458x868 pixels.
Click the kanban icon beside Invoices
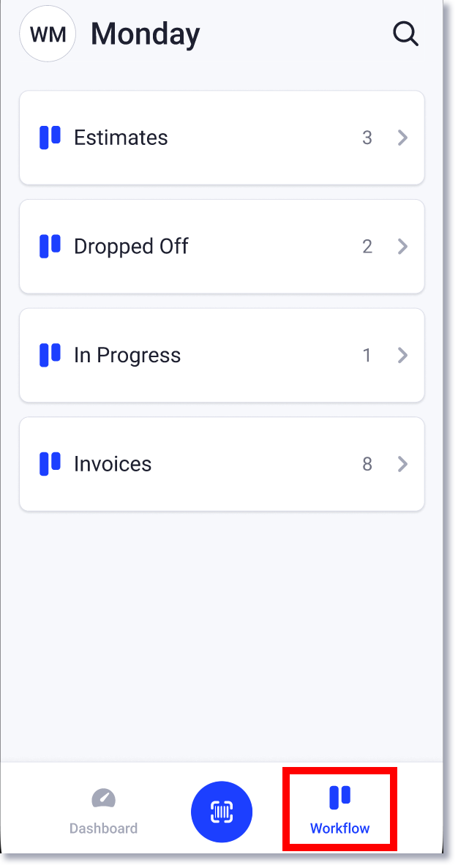(x=49, y=464)
